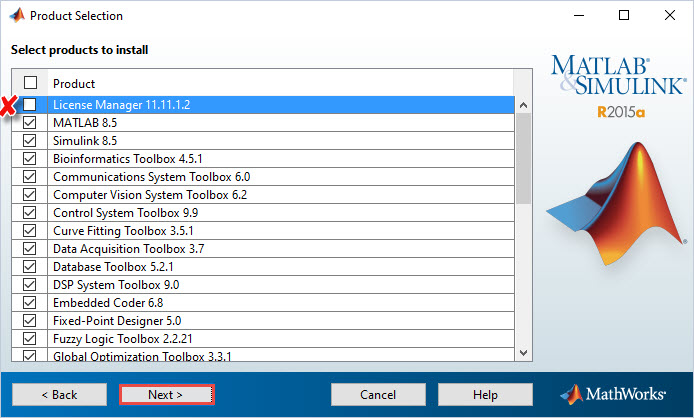Viewport: 694px width, 418px height.
Task: Proceed with the Next > button
Action: pyautogui.click(x=166, y=394)
